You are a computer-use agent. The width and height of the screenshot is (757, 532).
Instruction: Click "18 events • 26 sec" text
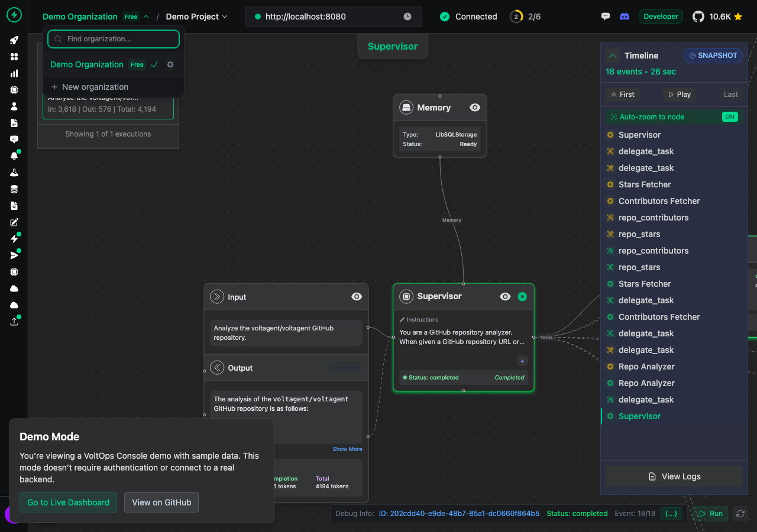640,72
